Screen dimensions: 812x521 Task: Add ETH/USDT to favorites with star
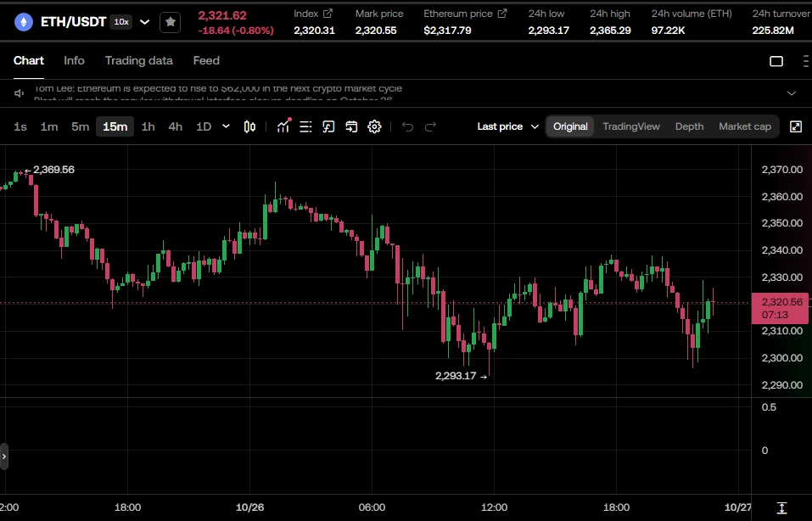(x=171, y=22)
